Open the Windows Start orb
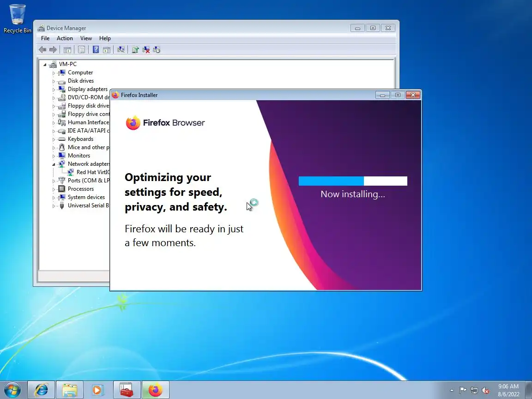This screenshot has width=532, height=399. tap(12, 390)
